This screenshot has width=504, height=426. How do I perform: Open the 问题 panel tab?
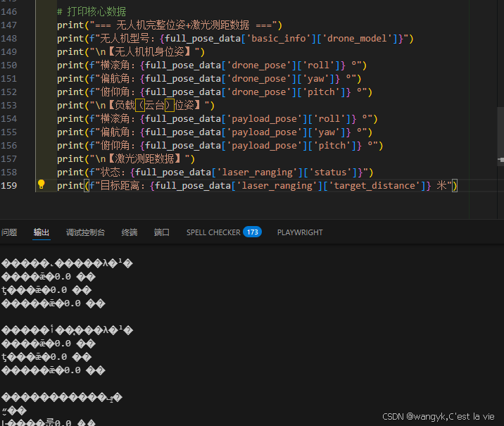tap(9, 232)
